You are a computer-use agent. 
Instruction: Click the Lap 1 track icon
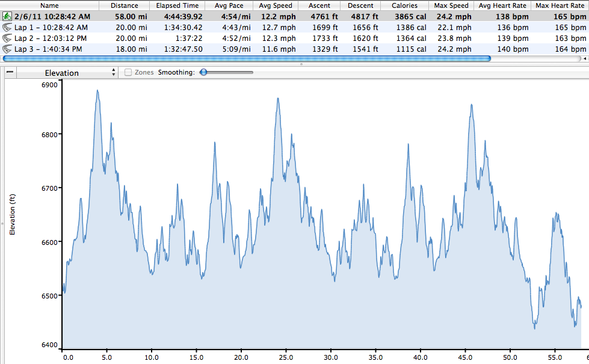coord(8,28)
